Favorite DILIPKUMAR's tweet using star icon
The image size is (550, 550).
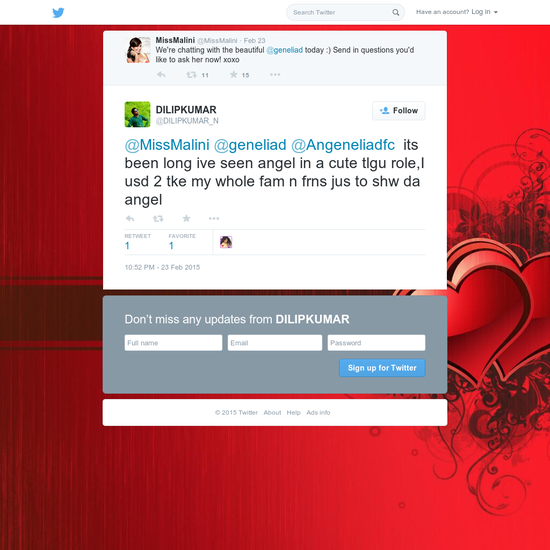tap(186, 219)
